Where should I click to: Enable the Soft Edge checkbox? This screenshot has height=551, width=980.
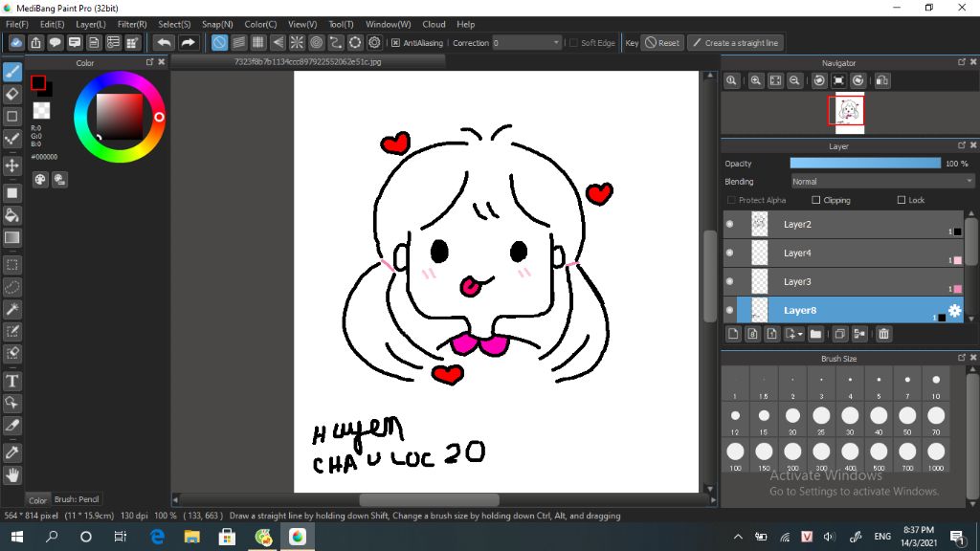573,42
